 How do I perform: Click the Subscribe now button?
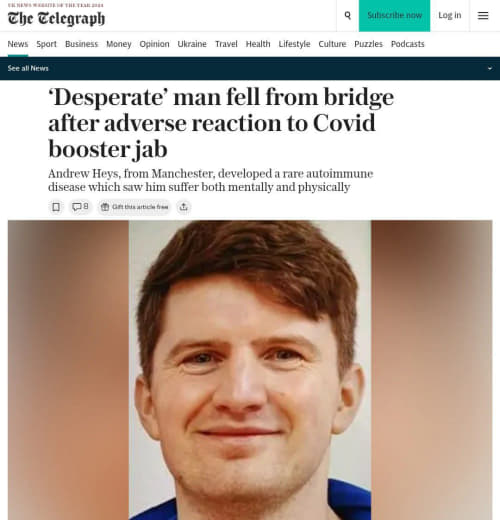point(394,16)
